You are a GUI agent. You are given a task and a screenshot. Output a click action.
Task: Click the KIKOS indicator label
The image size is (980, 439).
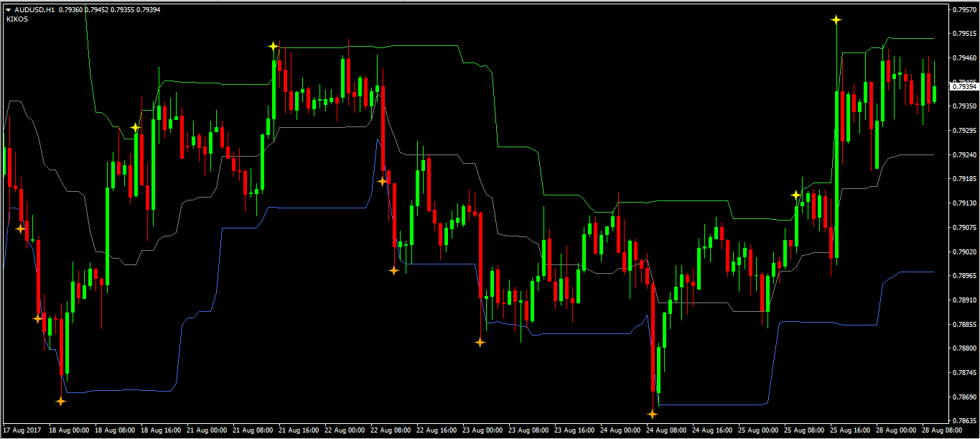coord(17,19)
